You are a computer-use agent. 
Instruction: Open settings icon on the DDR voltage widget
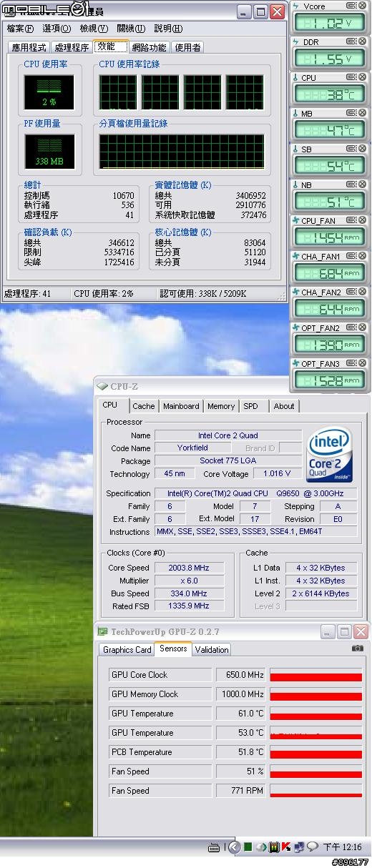click(351, 41)
